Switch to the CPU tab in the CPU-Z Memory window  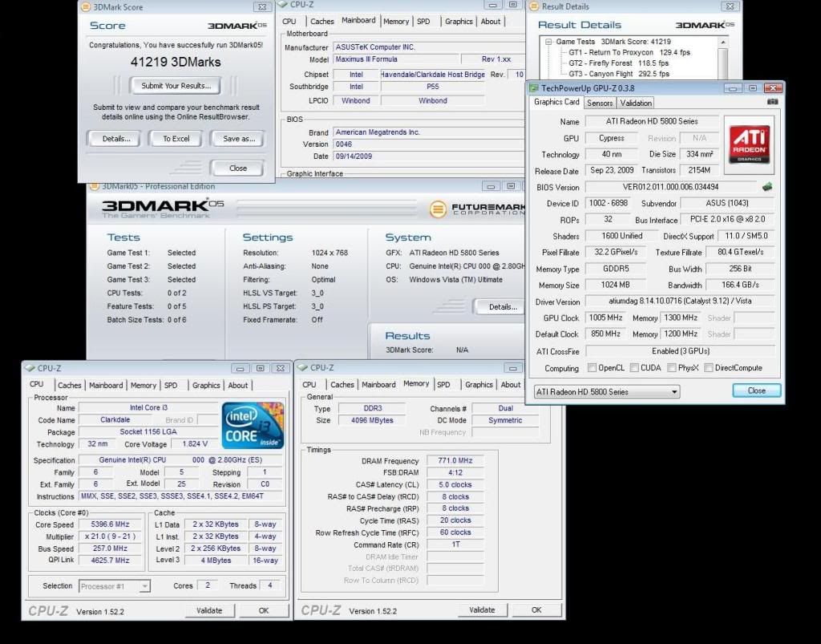pyautogui.click(x=309, y=385)
